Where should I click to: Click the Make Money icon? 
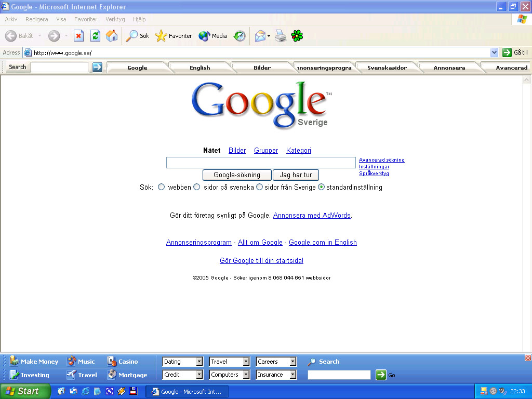[14, 361]
